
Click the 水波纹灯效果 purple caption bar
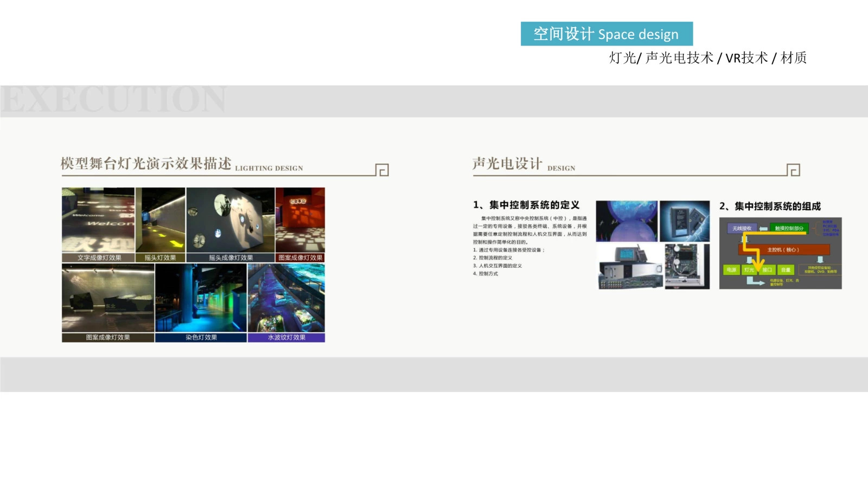coord(286,338)
